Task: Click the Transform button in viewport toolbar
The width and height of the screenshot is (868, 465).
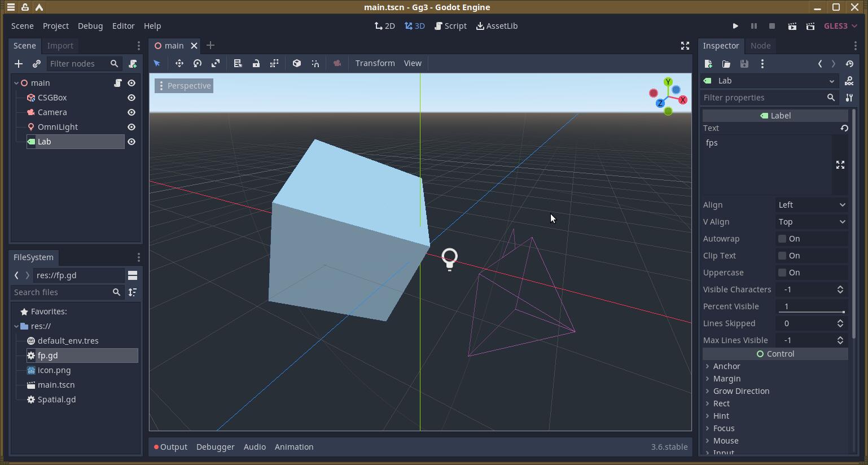Action: [375, 63]
